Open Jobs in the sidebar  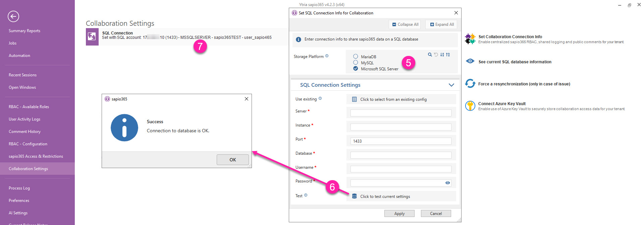click(x=13, y=43)
